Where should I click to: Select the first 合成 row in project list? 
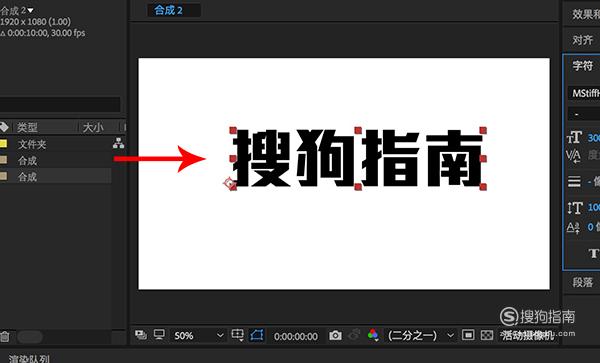coord(55,160)
